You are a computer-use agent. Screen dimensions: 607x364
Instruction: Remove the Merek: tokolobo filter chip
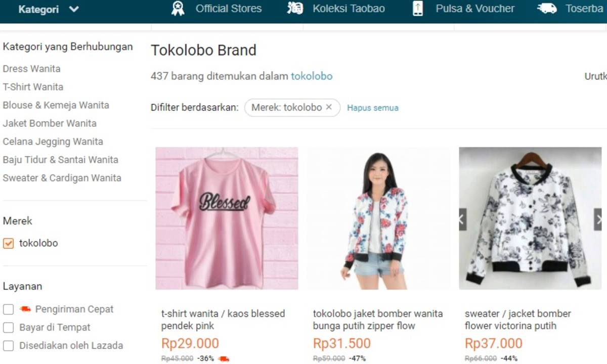pyautogui.click(x=329, y=107)
